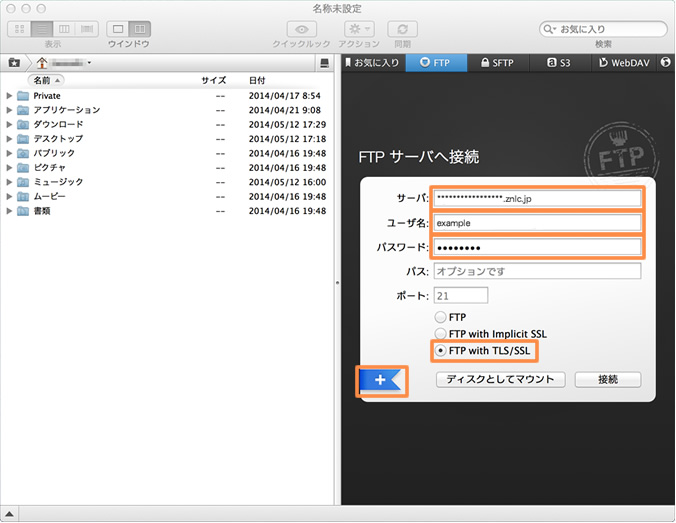This screenshot has width=676, height=523.
Task: Expand the Private folder
Action: tap(9, 96)
